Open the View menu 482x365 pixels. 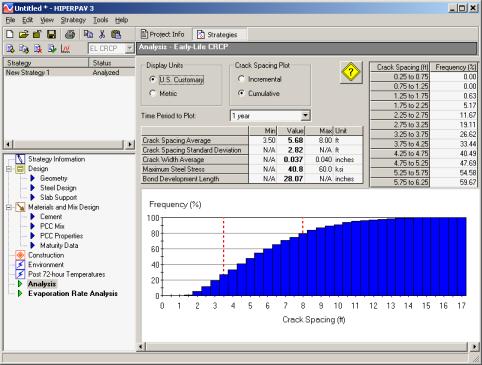coord(47,20)
